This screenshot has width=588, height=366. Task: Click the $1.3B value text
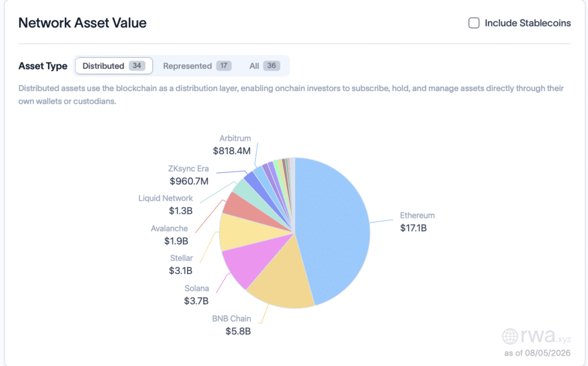(x=180, y=211)
